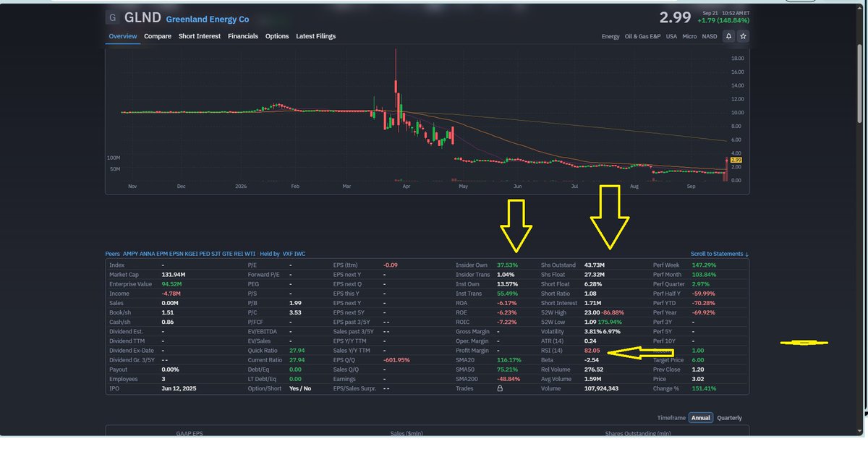Click the Shs Float value 27.32M
The height and width of the screenshot is (470, 868).
pyautogui.click(x=594, y=275)
